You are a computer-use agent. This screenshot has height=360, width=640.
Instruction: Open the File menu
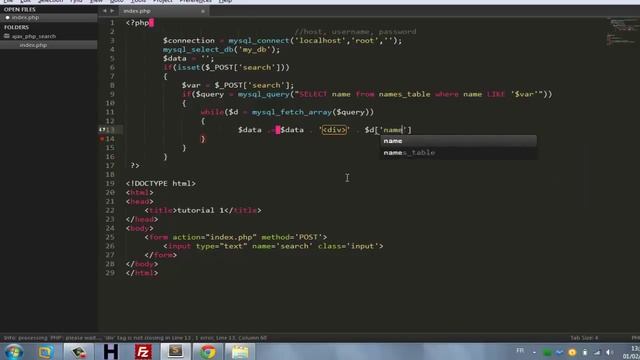[x=8, y=1]
